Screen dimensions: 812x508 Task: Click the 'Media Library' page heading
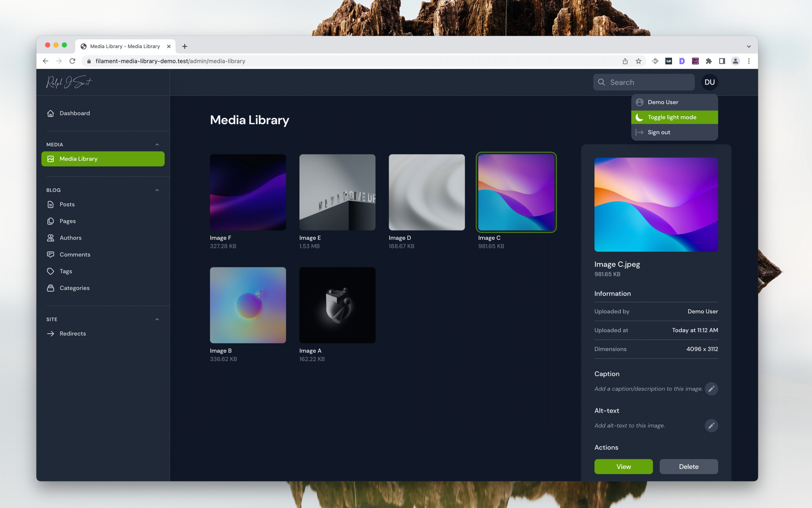[250, 120]
